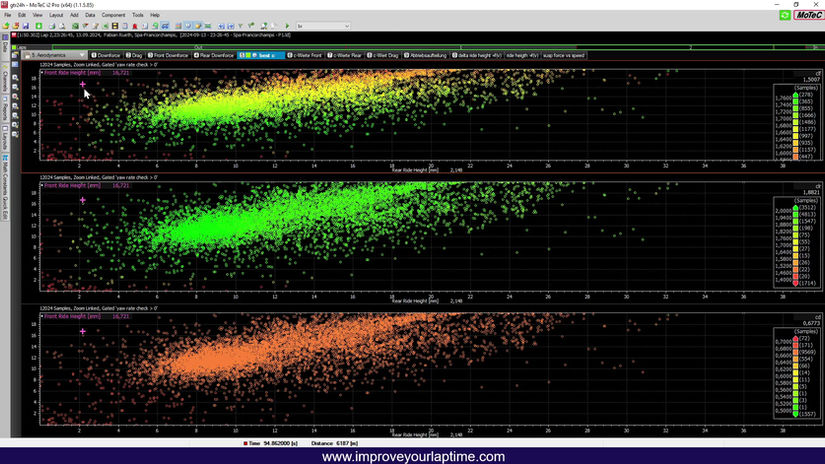Screen dimensions: 825x464
Task: Switch to the delta ride height =f(v) tab
Action: click(x=477, y=55)
